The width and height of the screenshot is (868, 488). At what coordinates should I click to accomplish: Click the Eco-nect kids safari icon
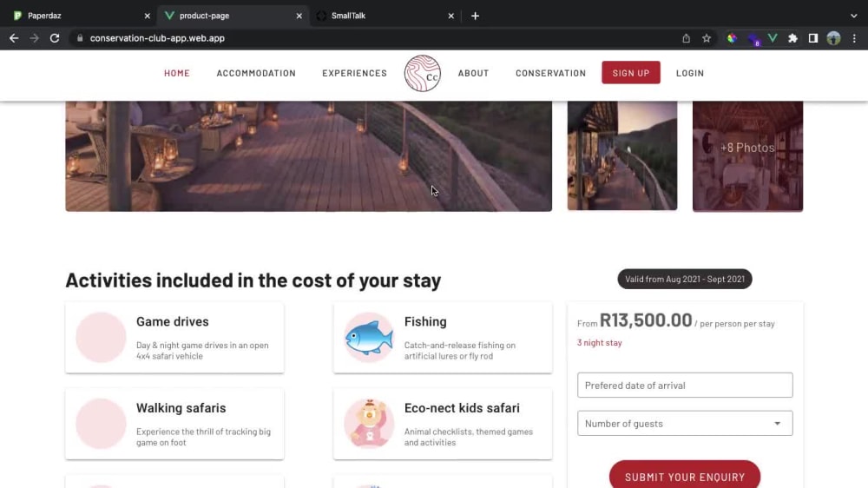(x=369, y=423)
